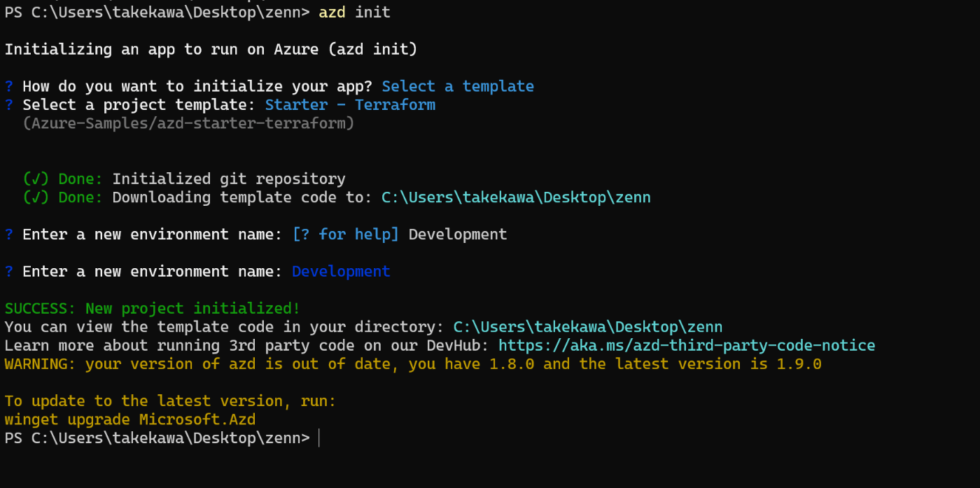
Task: Click the 'How do you want to initialize your app?' question
Action: pyautogui.click(x=197, y=86)
